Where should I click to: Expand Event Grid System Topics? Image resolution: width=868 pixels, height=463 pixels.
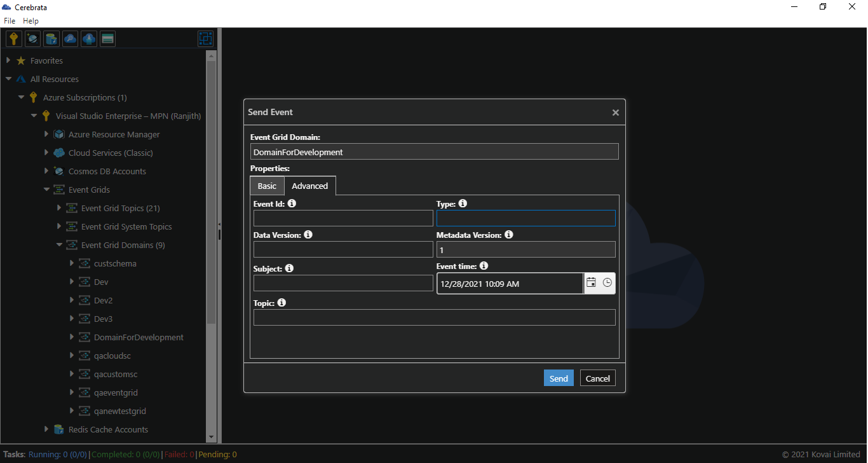click(59, 226)
